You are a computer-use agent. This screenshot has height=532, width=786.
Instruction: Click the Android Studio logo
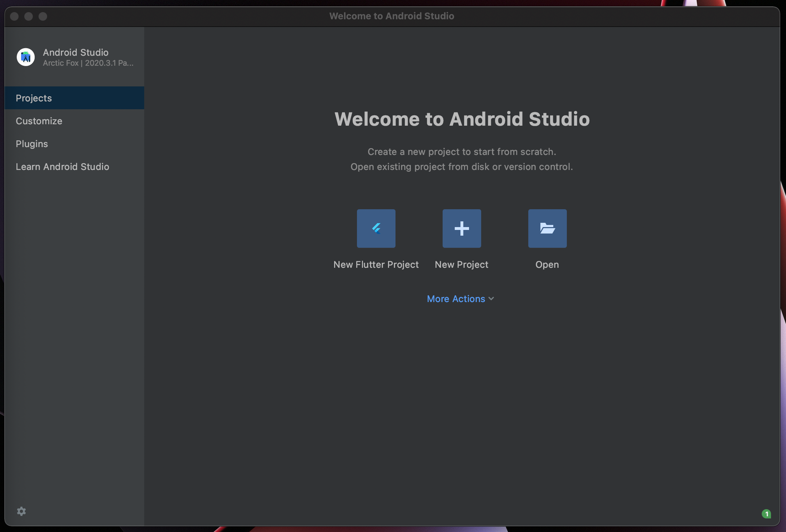pyautogui.click(x=26, y=57)
